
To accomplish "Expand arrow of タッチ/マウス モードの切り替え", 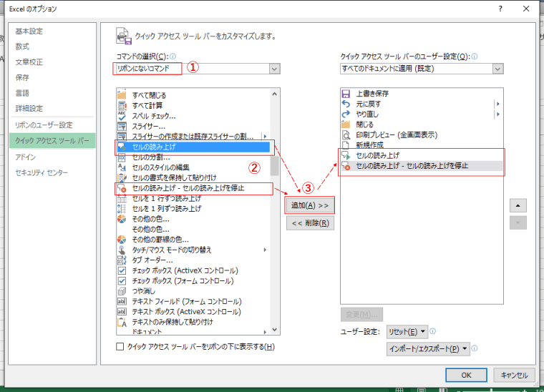I will point(265,250).
